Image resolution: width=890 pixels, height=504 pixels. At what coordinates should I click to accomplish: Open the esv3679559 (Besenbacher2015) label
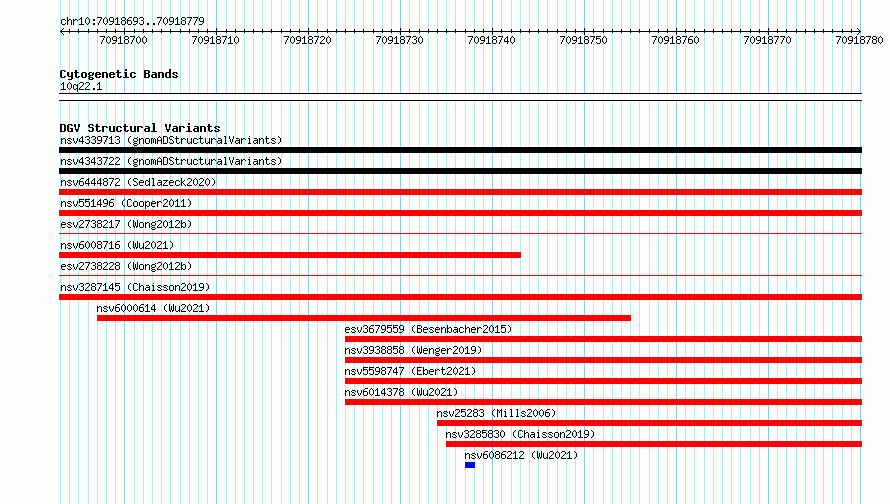pos(428,329)
